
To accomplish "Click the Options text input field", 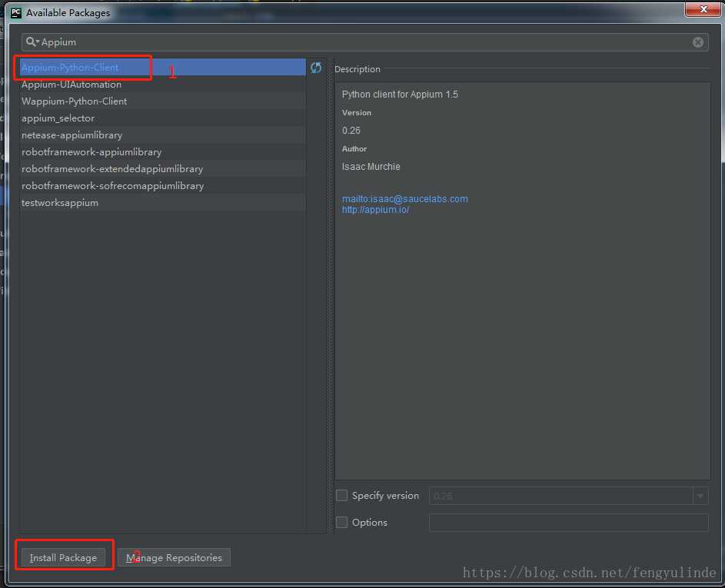I will [x=569, y=523].
